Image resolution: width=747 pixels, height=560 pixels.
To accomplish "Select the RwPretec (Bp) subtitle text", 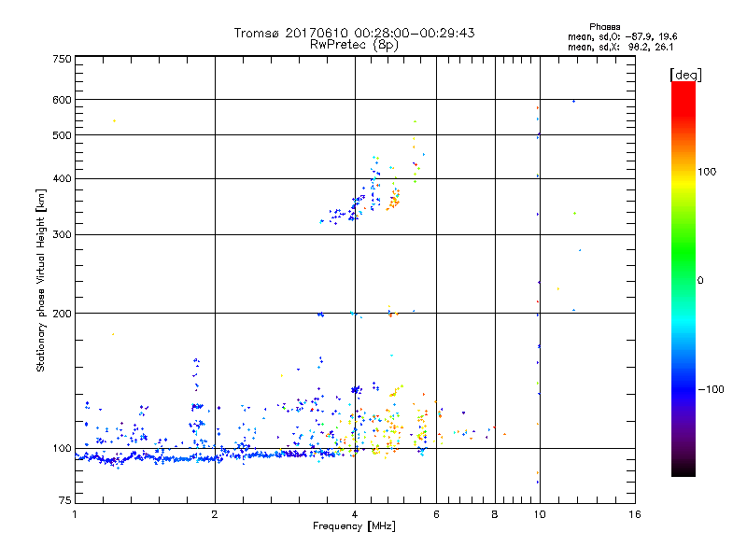I will coord(354,44).
